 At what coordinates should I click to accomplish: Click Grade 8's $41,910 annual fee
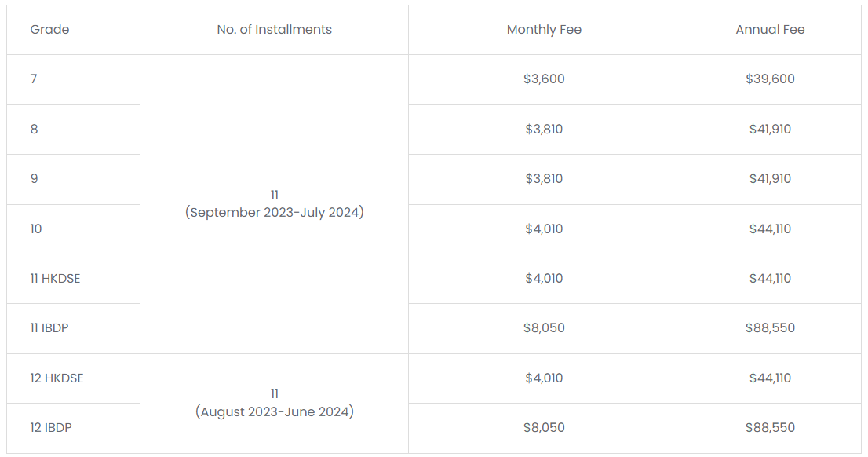770,129
